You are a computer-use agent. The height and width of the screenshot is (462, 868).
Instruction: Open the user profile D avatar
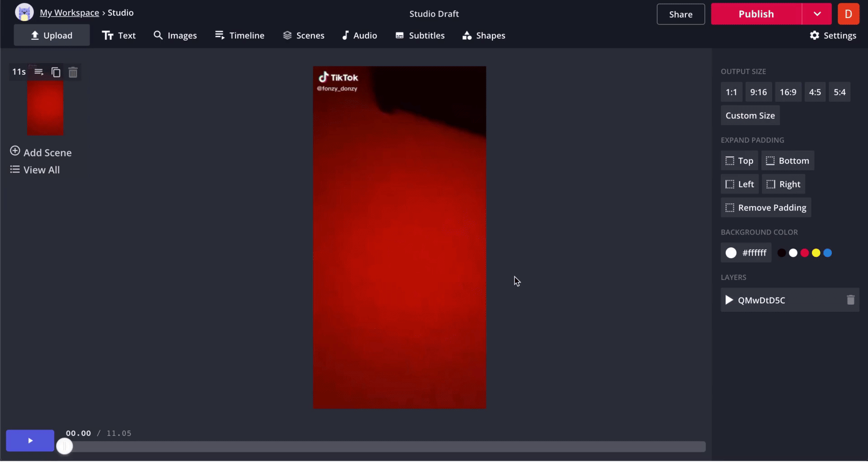point(848,14)
